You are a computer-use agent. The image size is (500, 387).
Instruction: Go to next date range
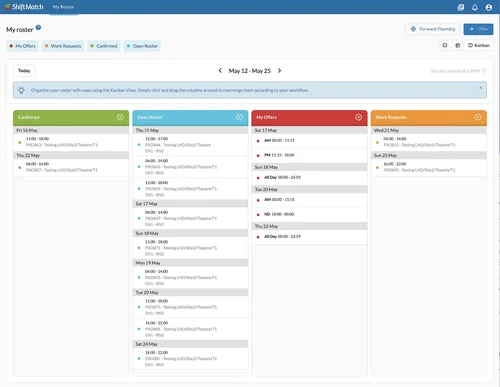coord(279,71)
